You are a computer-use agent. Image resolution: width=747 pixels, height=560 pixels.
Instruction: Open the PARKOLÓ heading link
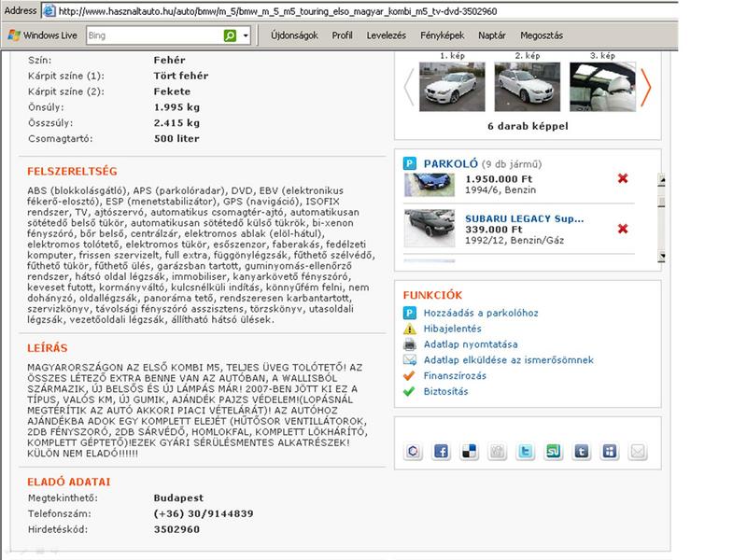pyautogui.click(x=451, y=164)
